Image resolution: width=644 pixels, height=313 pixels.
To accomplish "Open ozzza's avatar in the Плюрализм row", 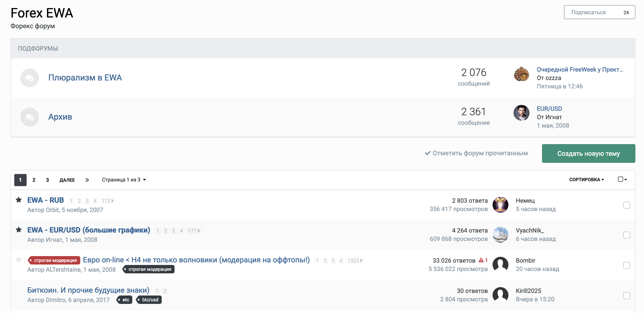I will (521, 74).
